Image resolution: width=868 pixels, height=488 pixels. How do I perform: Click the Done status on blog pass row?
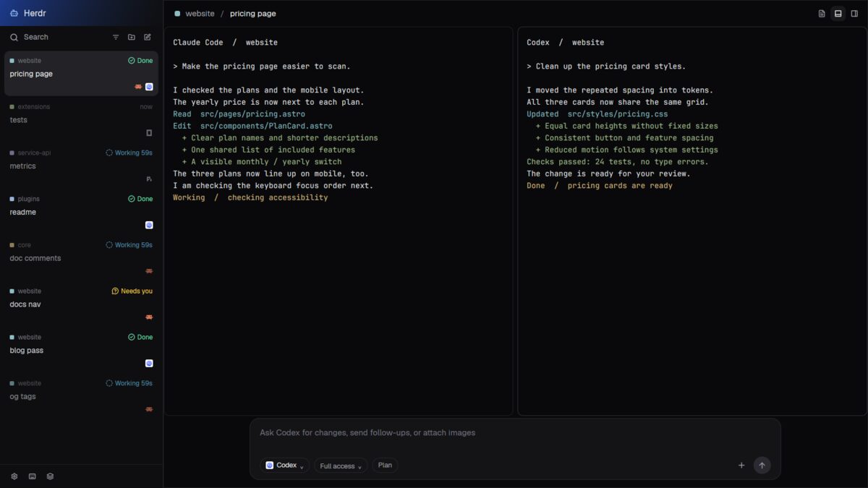coord(140,337)
